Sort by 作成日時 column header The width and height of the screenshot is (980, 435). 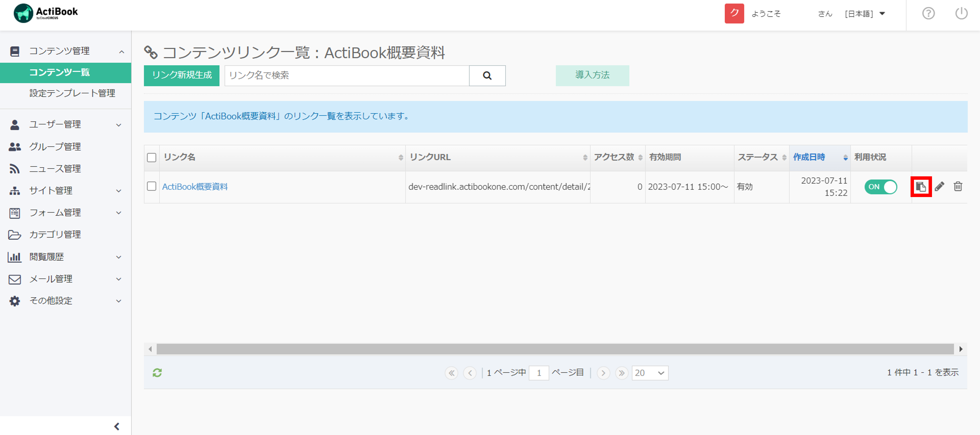820,157
